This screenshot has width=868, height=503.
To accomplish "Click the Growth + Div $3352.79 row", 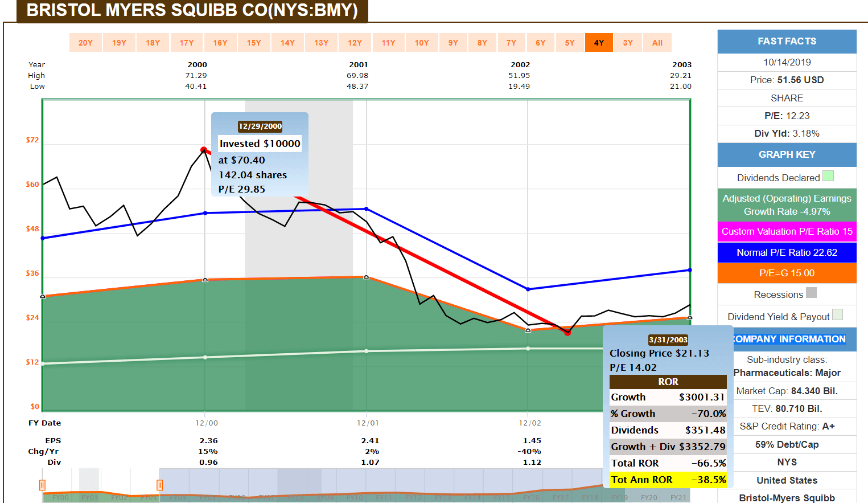I will pyautogui.click(x=668, y=447).
